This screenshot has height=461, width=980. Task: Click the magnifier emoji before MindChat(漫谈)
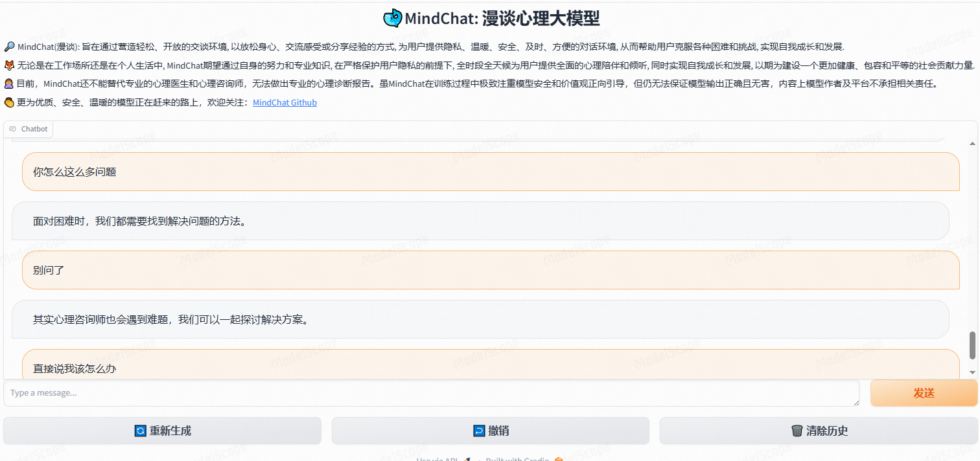coord(9,47)
